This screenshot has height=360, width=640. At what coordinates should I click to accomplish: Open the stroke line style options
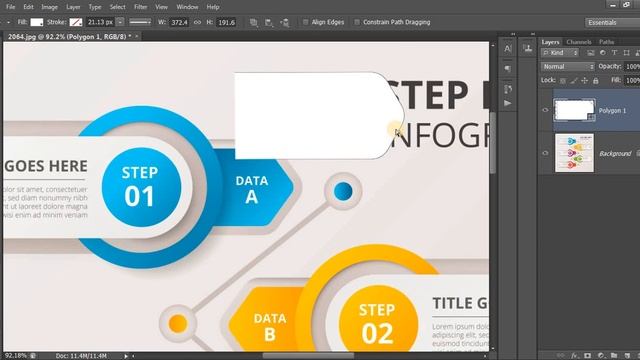tap(140, 22)
